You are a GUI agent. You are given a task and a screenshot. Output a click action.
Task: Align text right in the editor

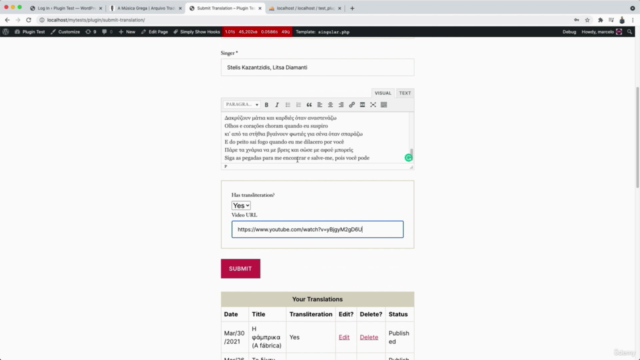coord(341,105)
